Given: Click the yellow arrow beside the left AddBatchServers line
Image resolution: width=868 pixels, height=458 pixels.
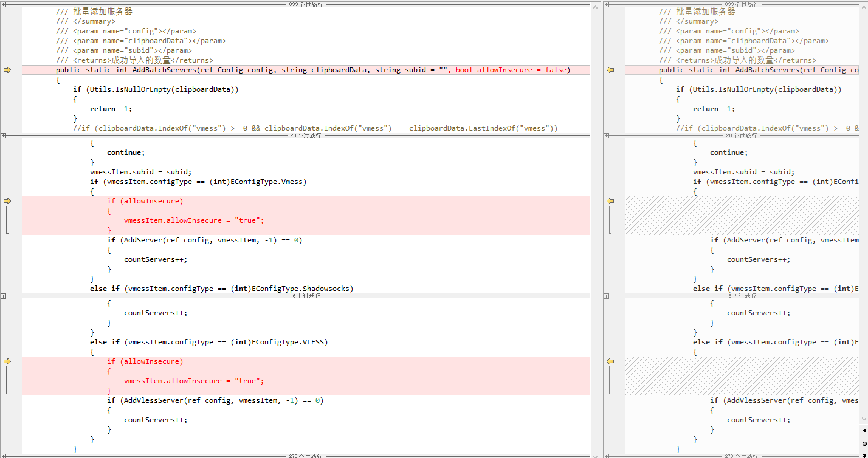Looking at the screenshot, I should point(7,70).
